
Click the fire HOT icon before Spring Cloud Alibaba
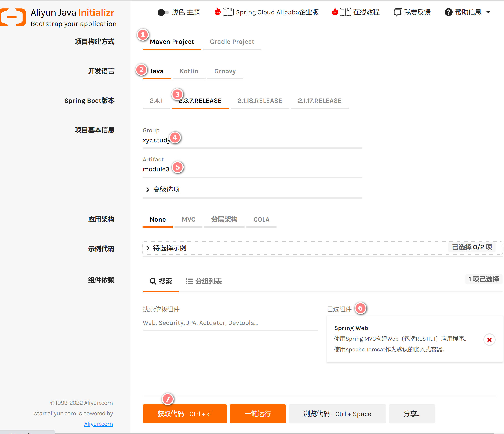point(217,11)
